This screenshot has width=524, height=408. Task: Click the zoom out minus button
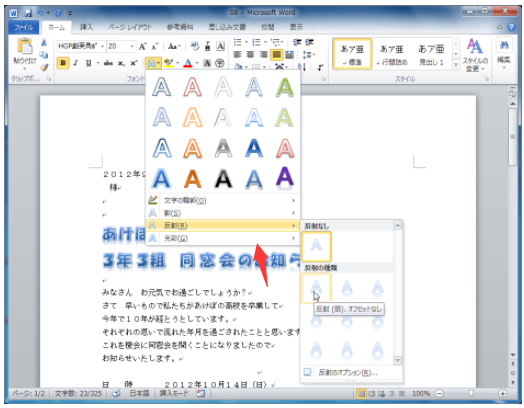point(439,393)
